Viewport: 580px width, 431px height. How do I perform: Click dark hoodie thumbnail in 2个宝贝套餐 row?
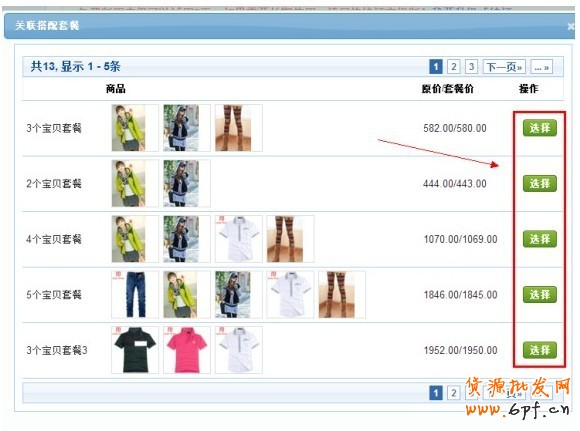(x=187, y=183)
